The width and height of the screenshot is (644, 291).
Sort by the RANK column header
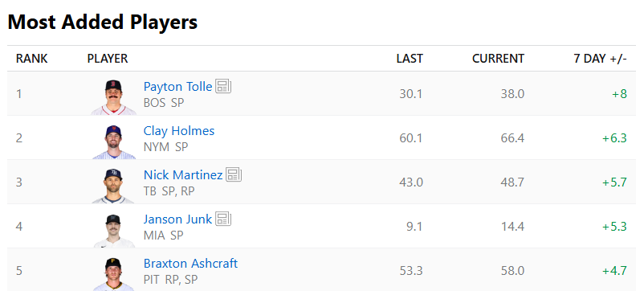[31, 59]
